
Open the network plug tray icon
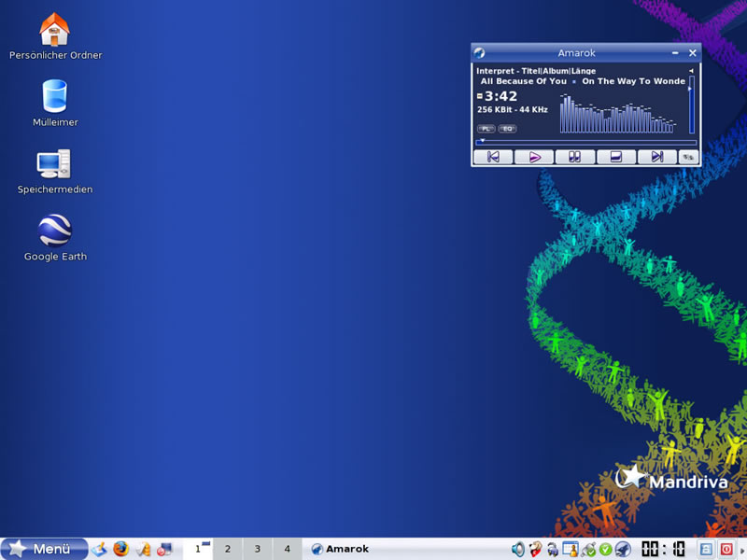coord(588,549)
